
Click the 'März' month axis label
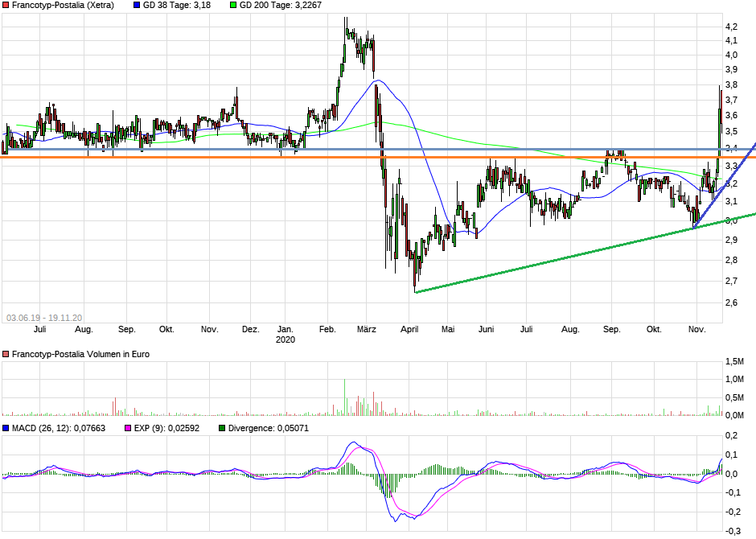pyautogui.click(x=367, y=329)
